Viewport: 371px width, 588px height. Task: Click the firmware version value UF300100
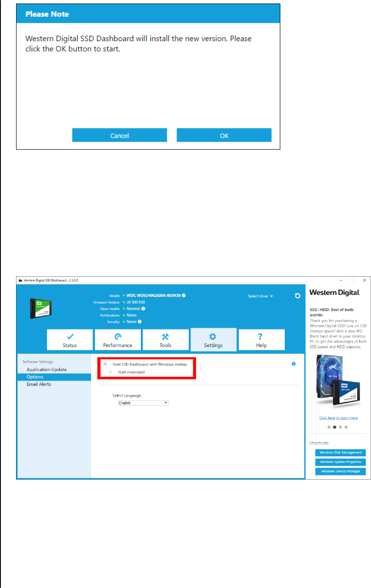pyautogui.click(x=136, y=302)
